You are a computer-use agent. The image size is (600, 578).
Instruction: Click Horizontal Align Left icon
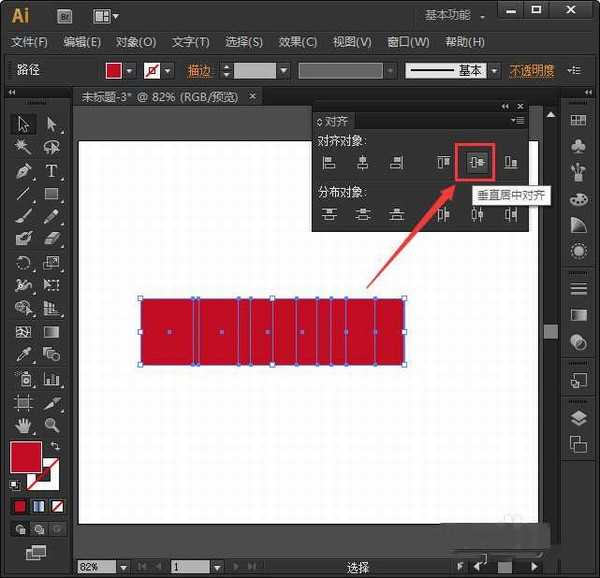[328, 162]
